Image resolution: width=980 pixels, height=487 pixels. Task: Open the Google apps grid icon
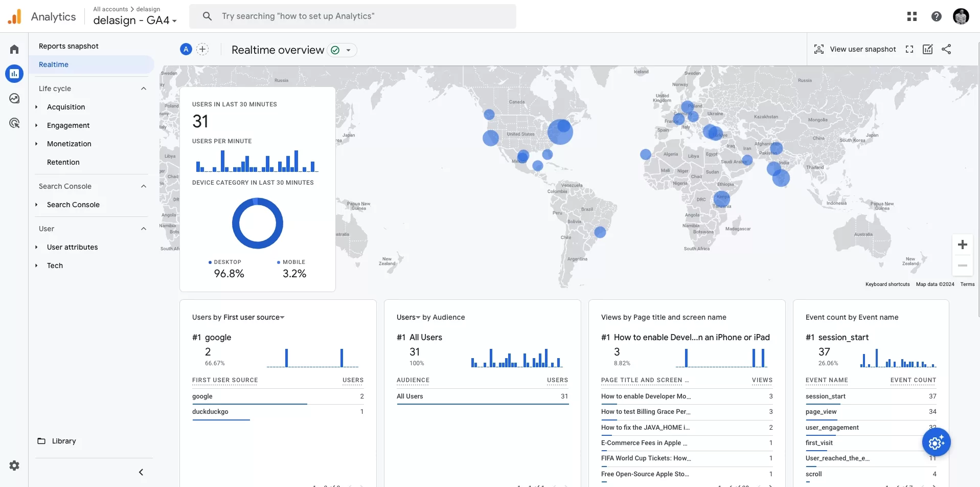coord(912,16)
